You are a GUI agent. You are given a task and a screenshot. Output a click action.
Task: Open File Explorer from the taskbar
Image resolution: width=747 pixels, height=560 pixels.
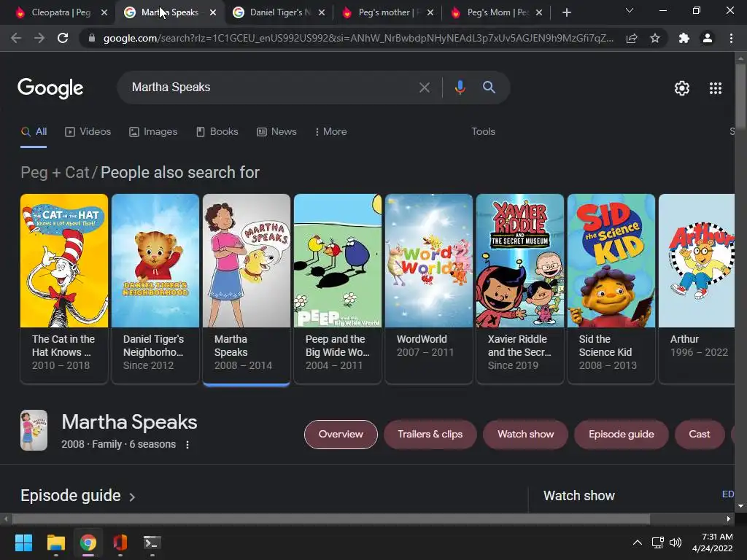pos(55,542)
